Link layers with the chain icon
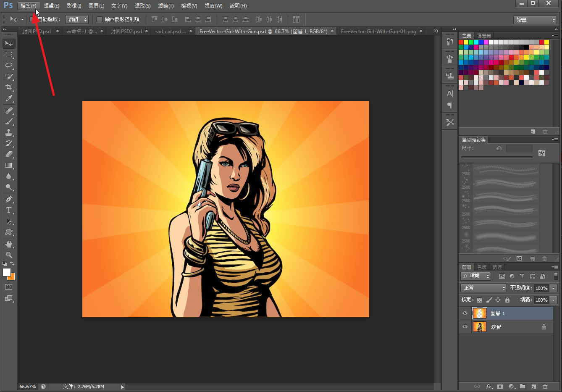562x392 pixels. (x=477, y=387)
